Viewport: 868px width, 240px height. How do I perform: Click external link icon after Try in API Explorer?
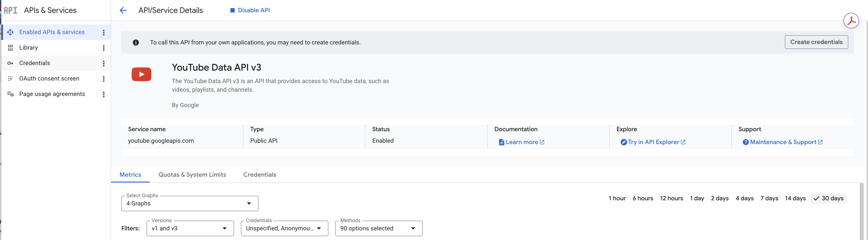pyautogui.click(x=683, y=142)
